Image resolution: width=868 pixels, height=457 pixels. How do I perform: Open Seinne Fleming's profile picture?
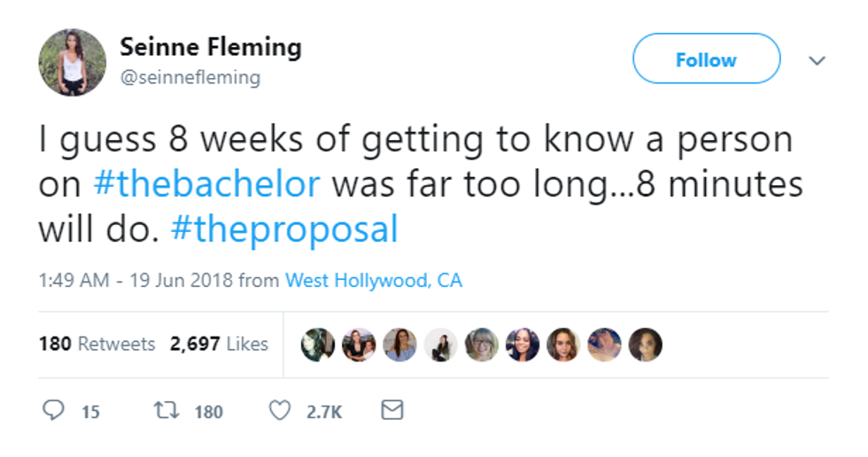(72, 62)
